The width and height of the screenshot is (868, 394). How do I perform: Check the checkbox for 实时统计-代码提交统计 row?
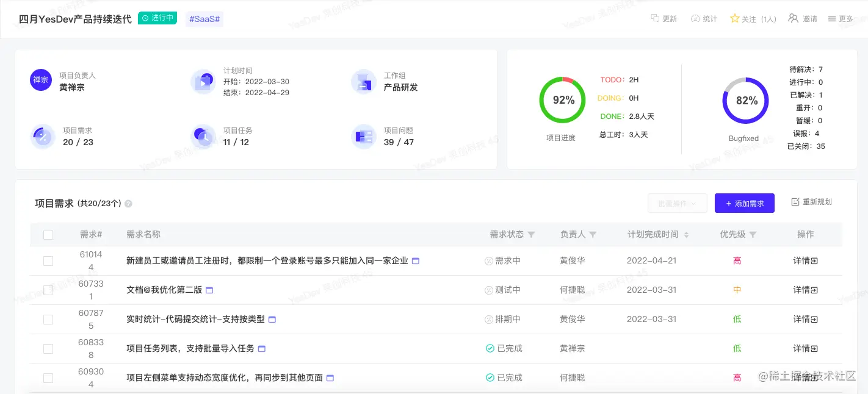(x=48, y=319)
